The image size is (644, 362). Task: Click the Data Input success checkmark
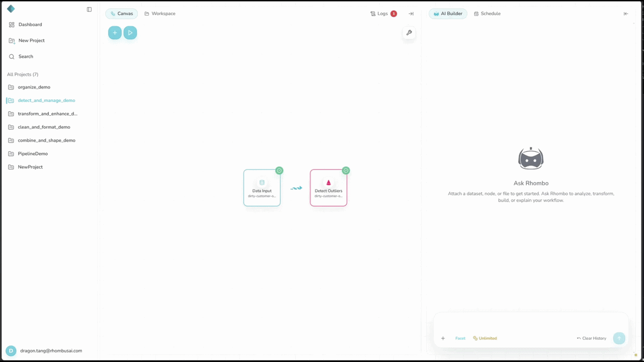click(x=279, y=170)
